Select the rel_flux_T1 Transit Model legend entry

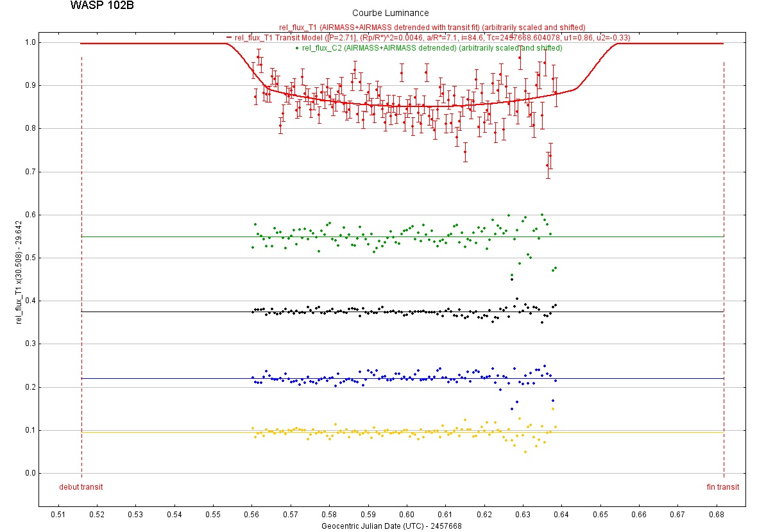[432, 38]
